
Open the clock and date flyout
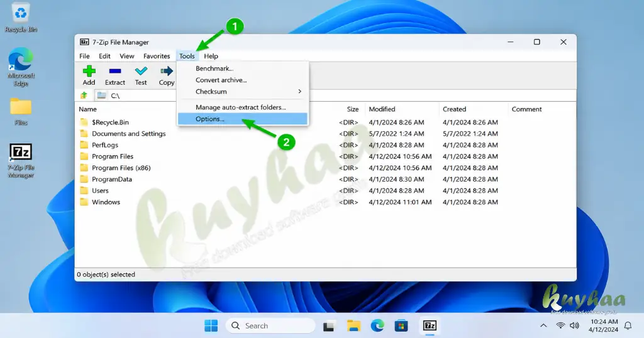click(x=603, y=325)
